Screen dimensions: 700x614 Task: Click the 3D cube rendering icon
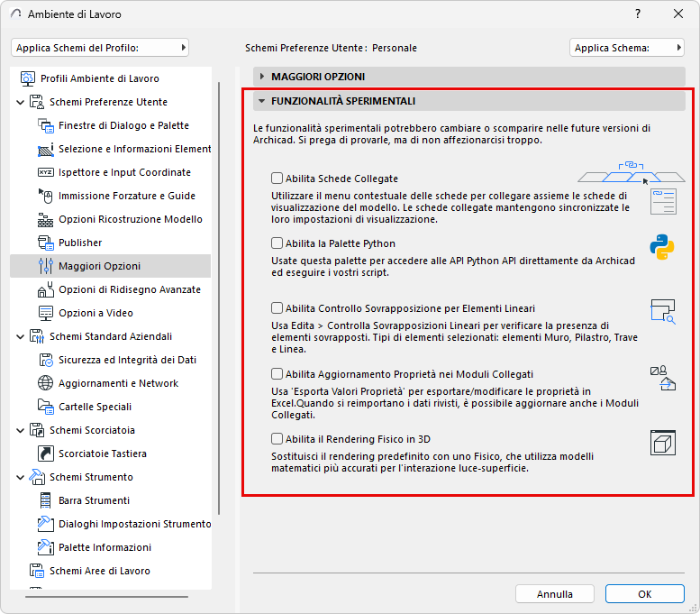[663, 443]
